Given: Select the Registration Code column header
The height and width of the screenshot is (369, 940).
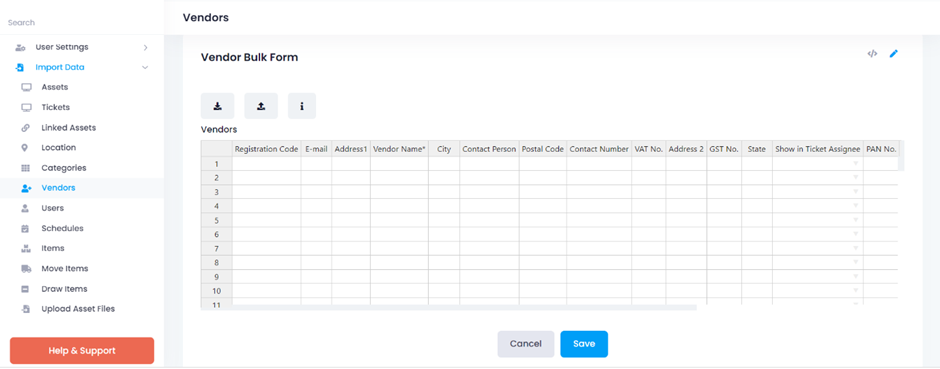Looking at the screenshot, I should 266,149.
